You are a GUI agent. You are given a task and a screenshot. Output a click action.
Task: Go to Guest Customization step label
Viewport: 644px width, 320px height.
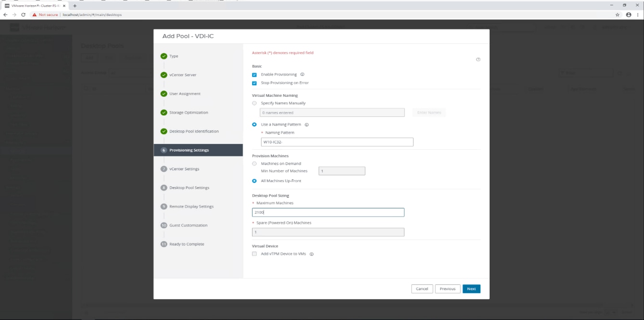pos(189,225)
